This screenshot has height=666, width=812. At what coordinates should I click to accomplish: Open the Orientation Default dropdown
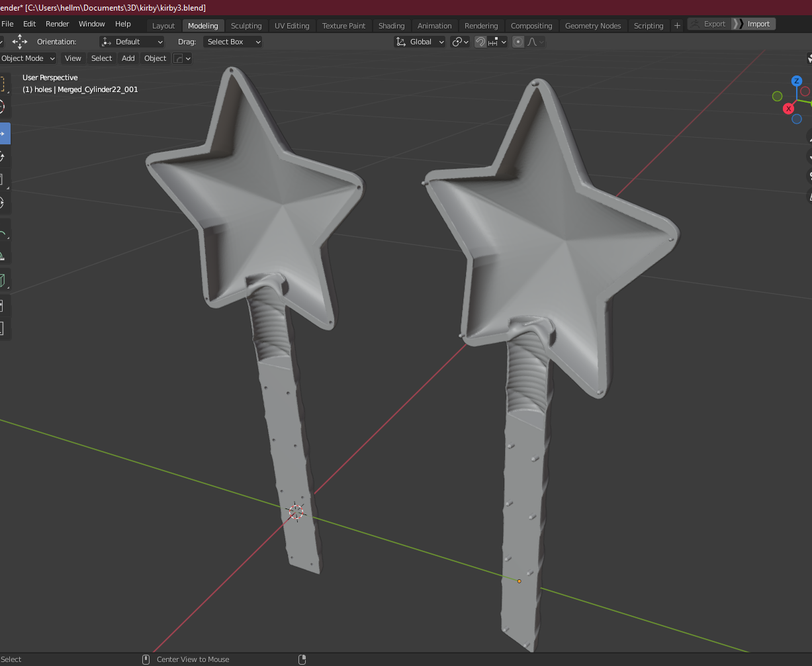[132, 42]
